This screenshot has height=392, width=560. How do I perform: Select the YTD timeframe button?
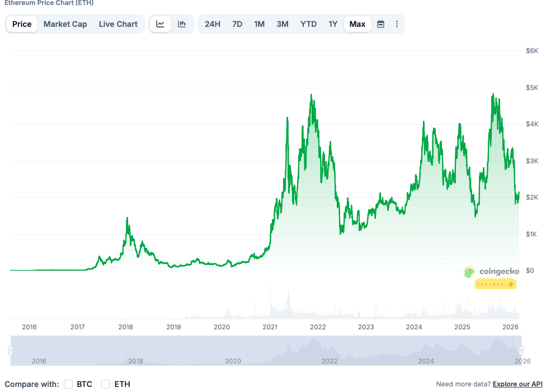point(308,23)
